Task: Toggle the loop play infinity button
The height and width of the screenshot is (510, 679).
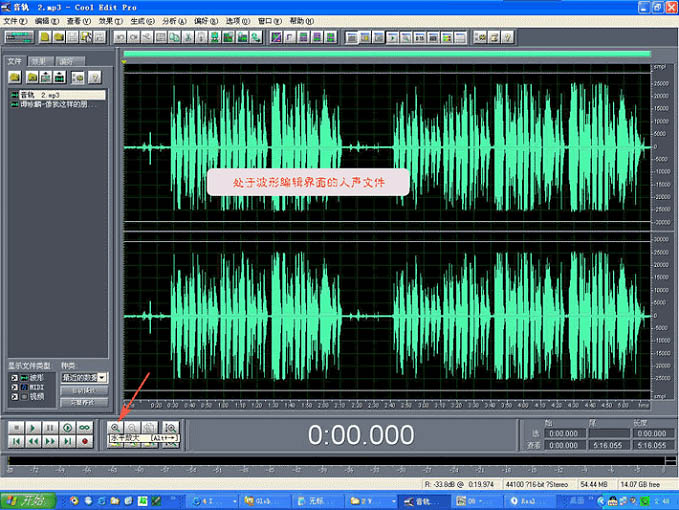Action: click(85, 427)
